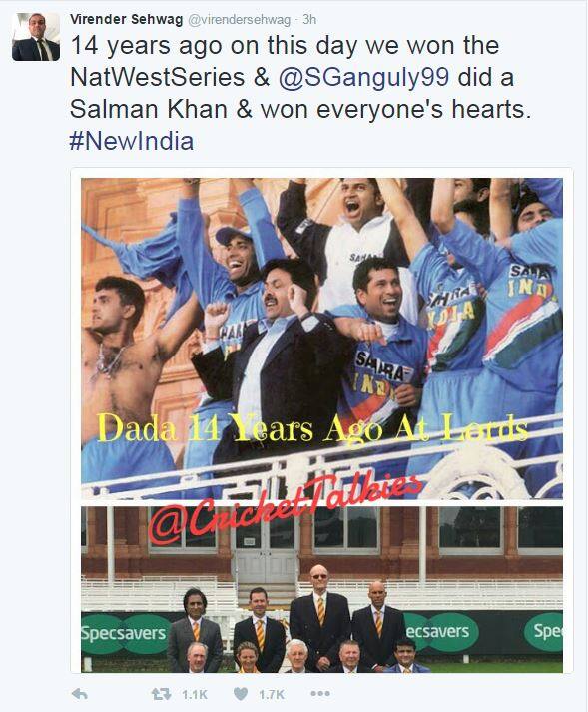Retweet this tweet using the retweet icon
Screen dimensions: 588x712
coord(161,694)
